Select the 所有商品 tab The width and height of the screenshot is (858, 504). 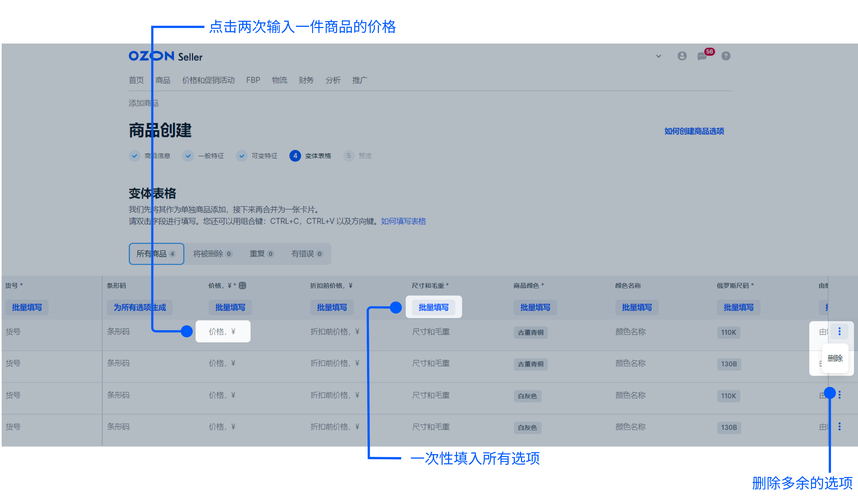(x=156, y=254)
